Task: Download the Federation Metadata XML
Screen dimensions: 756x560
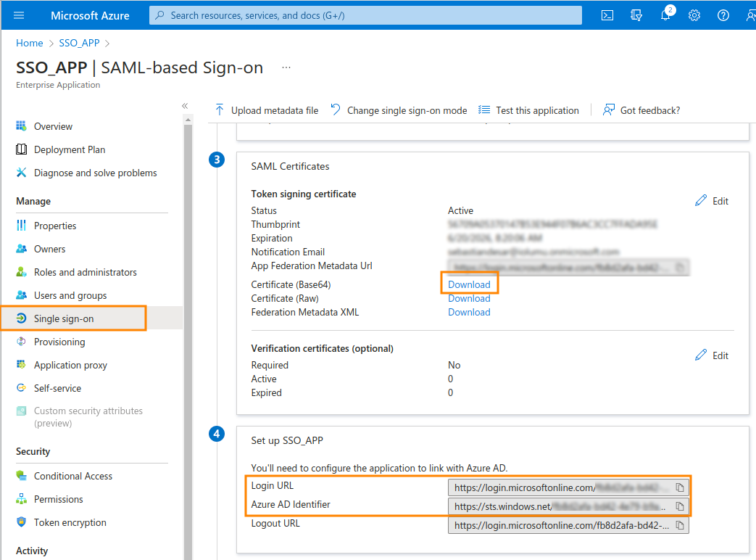Action: 469,312
